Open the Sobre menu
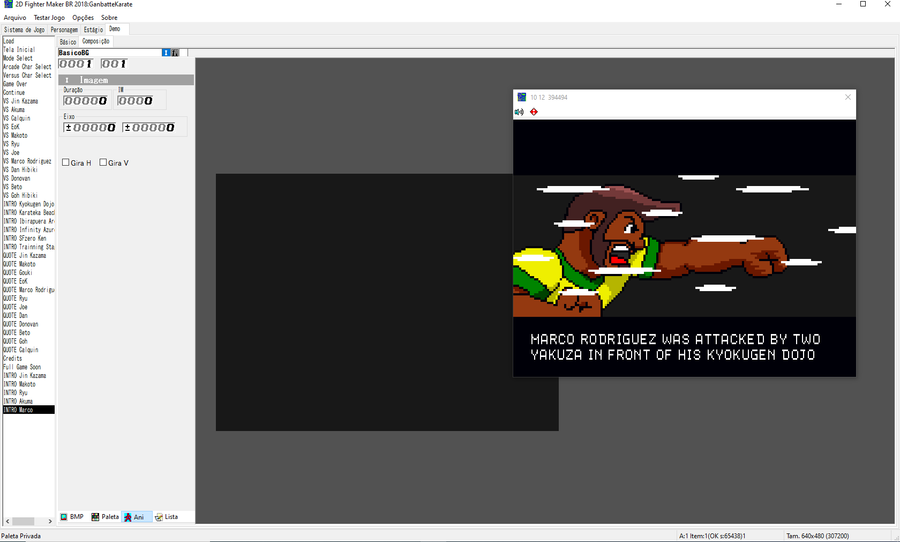This screenshot has width=900, height=542. click(109, 18)
